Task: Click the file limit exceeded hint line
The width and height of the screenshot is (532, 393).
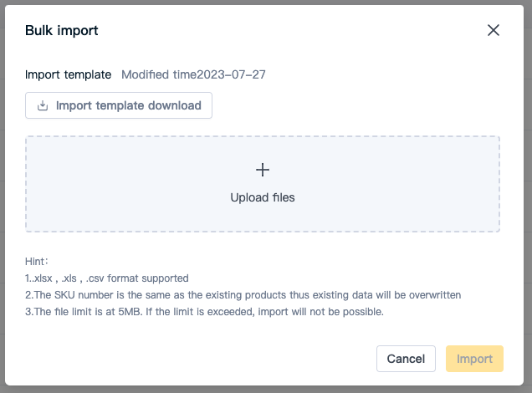Action: coord(204,312)
